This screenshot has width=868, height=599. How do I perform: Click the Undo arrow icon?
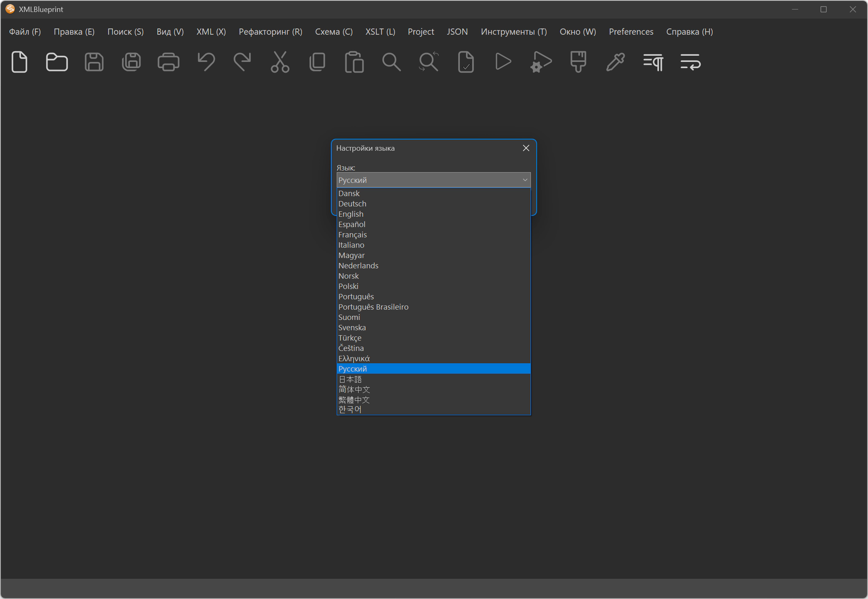tap(206, 62)
